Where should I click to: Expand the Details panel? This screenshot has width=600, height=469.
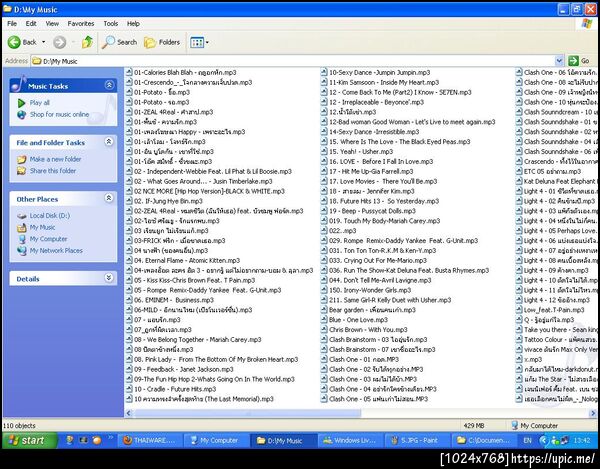[109, 278]
